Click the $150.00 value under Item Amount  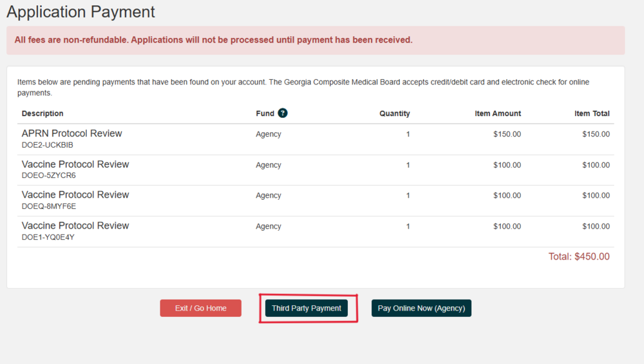click(x=507, y=134)
